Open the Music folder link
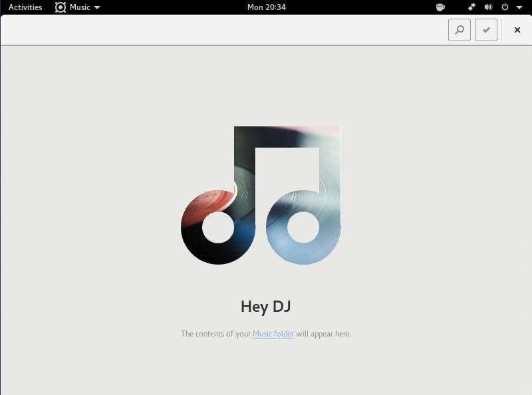 pos(273,334)
